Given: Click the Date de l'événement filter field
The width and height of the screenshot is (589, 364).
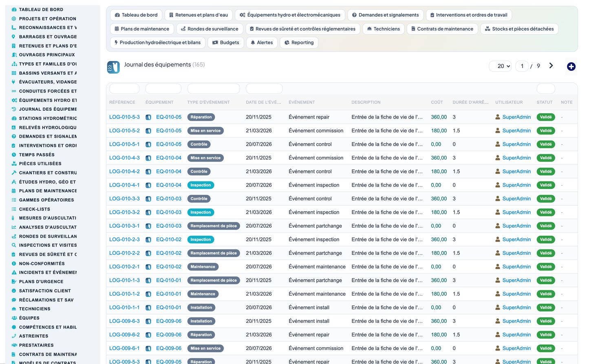Looking at the screenshot, I should 264,88.
